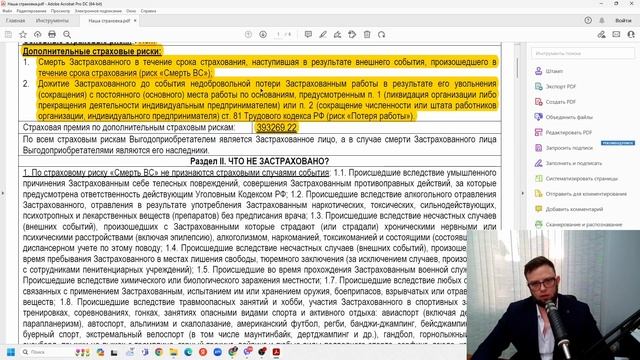Send file by email envelope icon

click(x=616, y=35)
